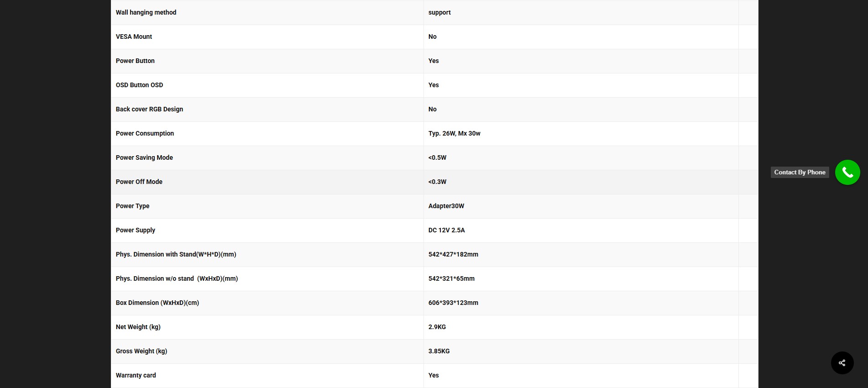
Task: Click the OSD Button OSD label
Action: [139, 85]
